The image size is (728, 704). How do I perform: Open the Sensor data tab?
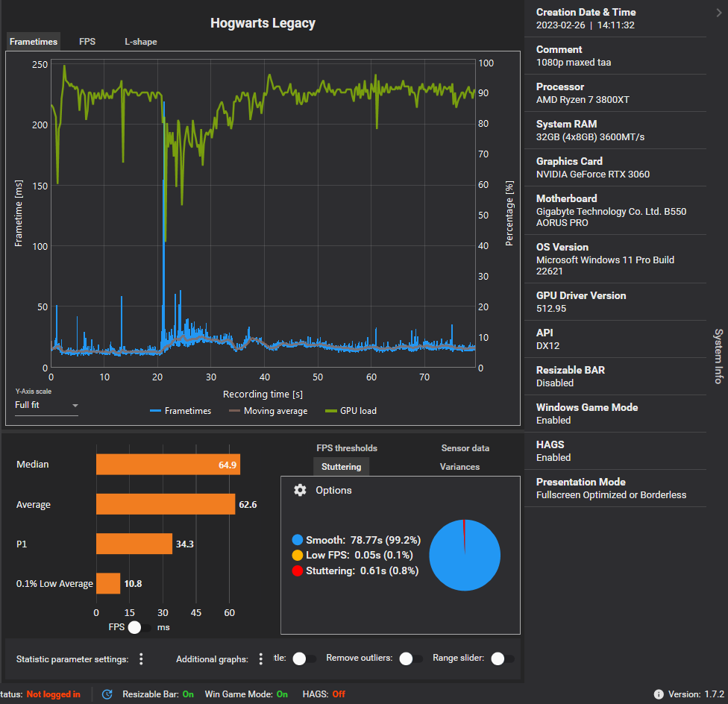[465, 448]
